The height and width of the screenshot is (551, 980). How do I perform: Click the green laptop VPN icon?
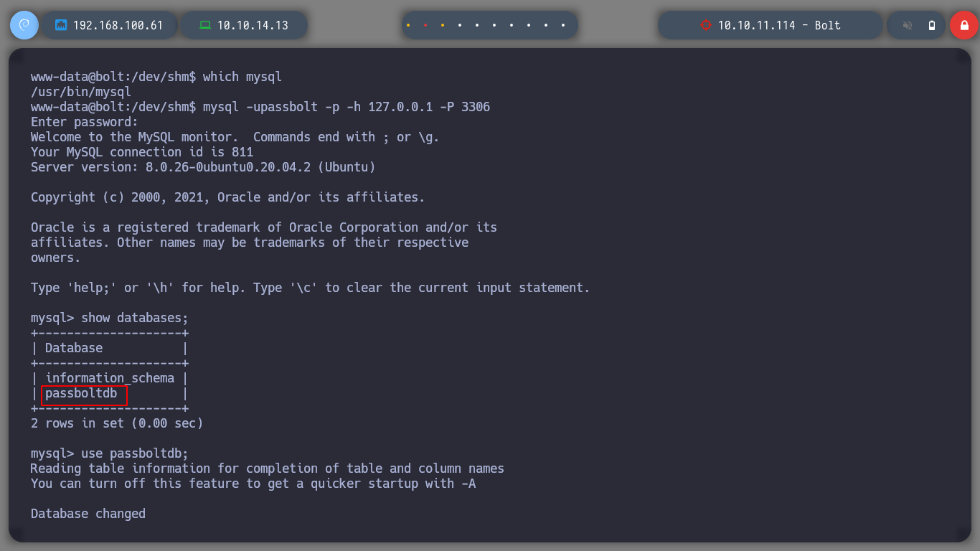pos(205,25)
